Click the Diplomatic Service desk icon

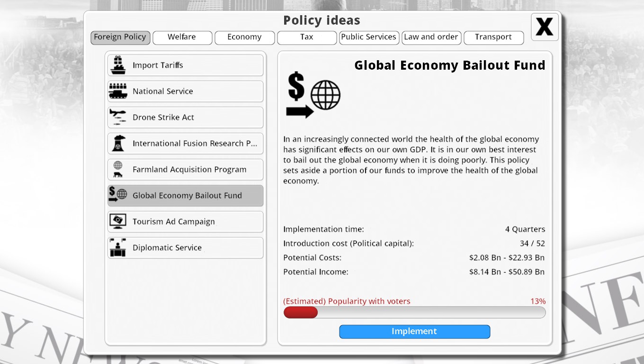coord(118,247)
